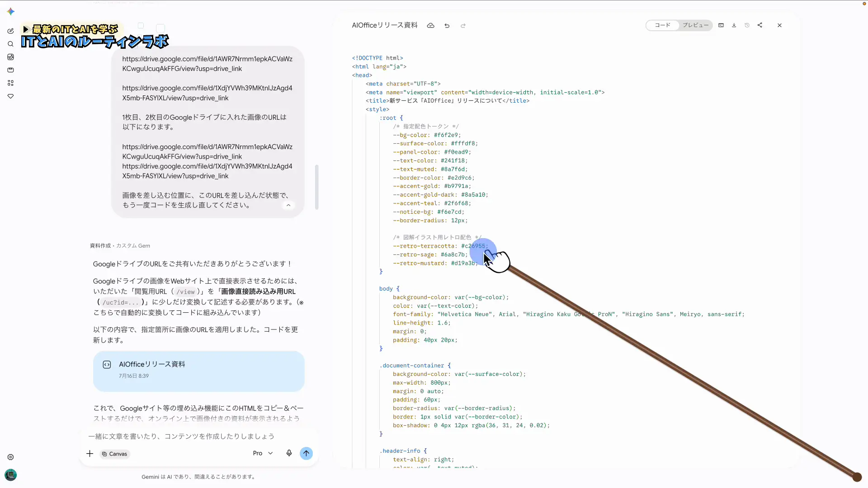The height and width of the screenshot is (488, 868).
Task: Redo the canvas change
Action: (463, 26)
